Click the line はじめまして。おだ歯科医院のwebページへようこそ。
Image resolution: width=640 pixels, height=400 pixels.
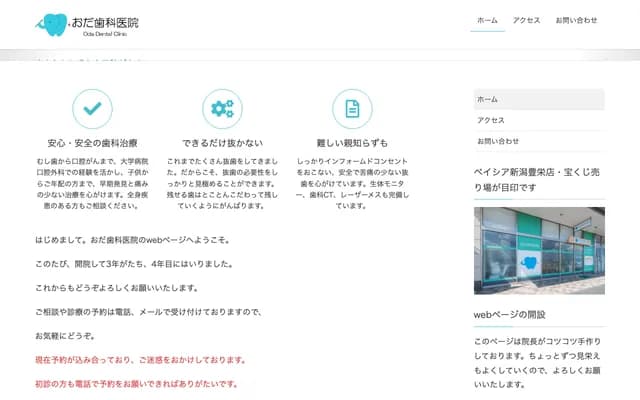click(133, 240)
